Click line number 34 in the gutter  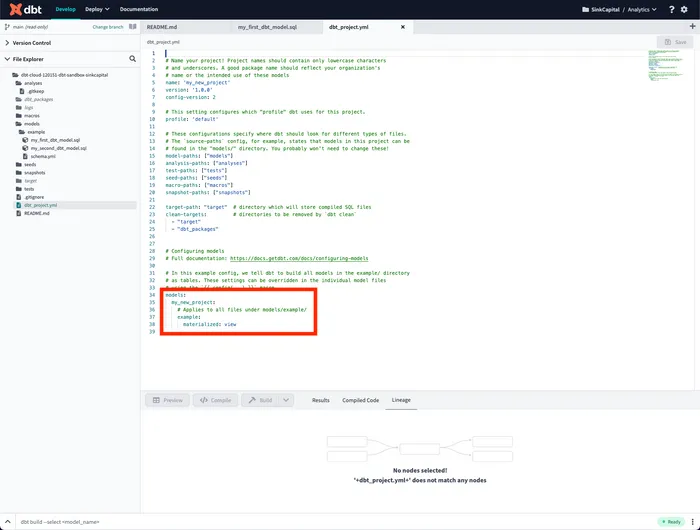[152, 295]
